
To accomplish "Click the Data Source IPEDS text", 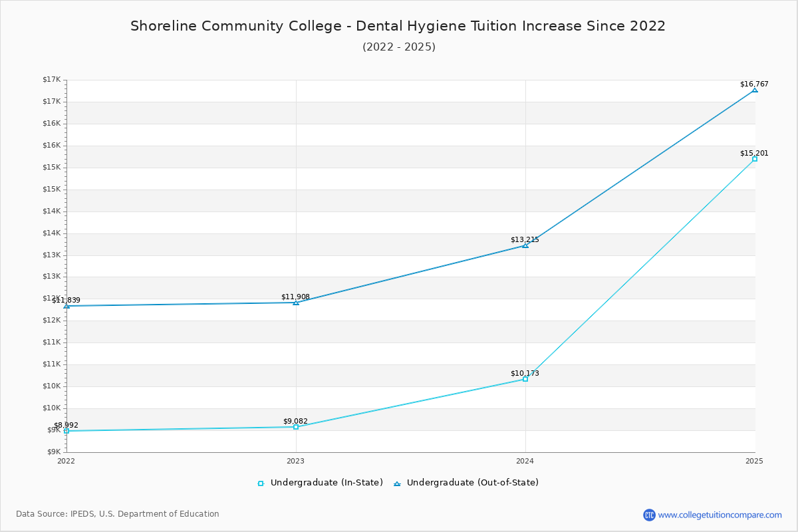I will [118, 514].
